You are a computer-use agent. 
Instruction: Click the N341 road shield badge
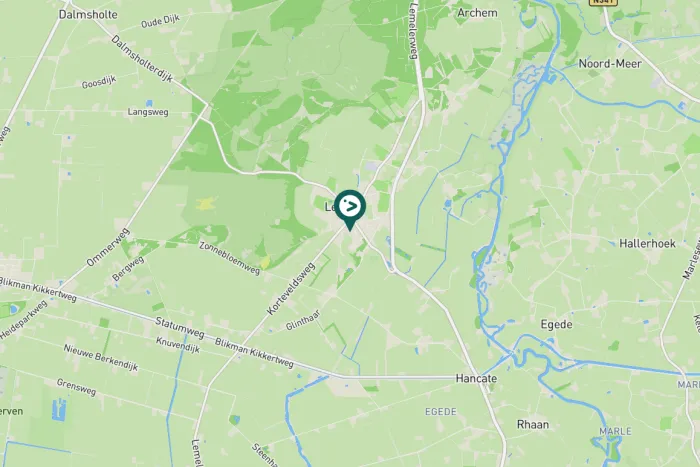[x=603, y=2]
